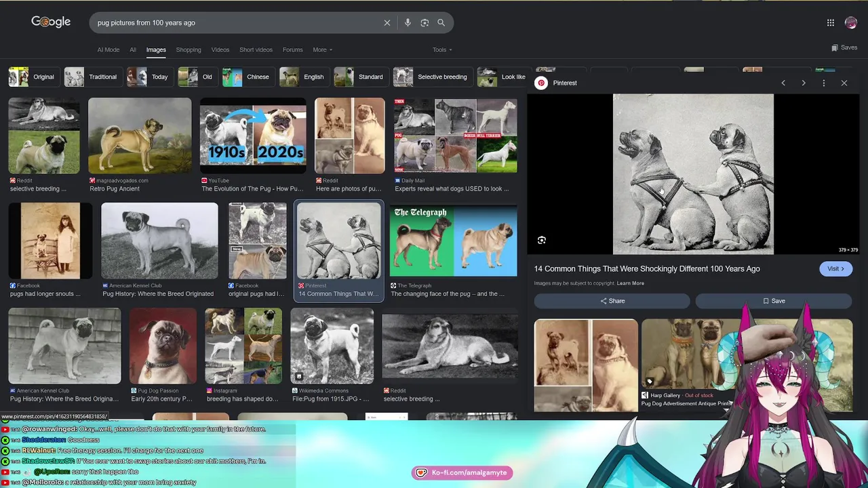Switch to the Forums tab
868x488 pixels.
point(292,49)
